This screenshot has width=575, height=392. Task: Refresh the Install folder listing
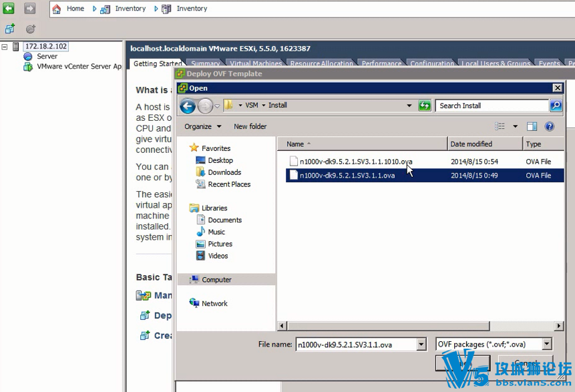(425, 106)
